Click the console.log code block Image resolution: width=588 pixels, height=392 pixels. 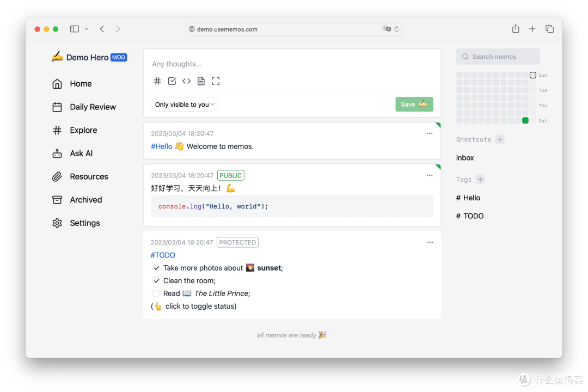coord(292,207)
